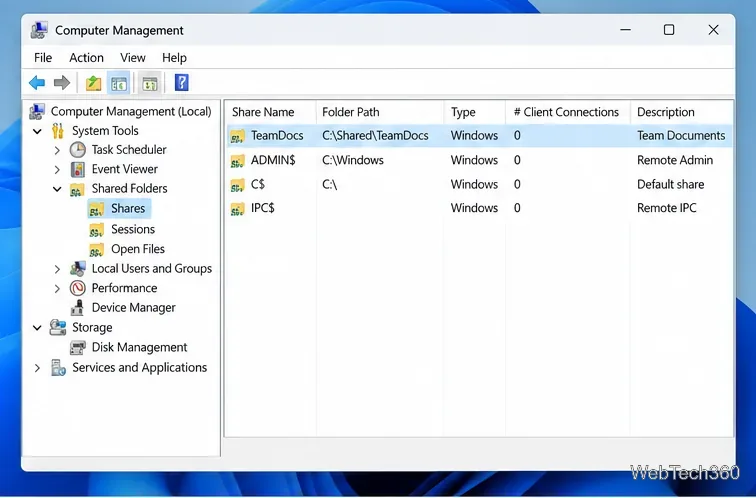Click the Remote Admin description cell

click(675, 160)
